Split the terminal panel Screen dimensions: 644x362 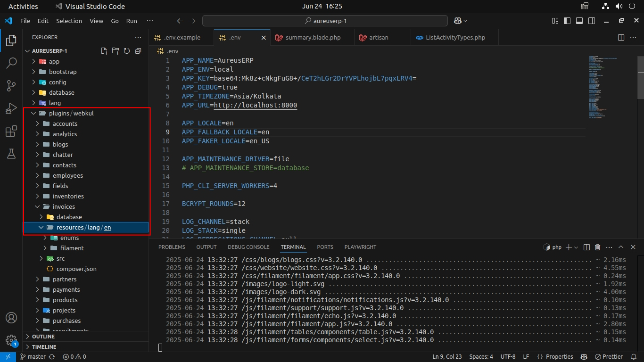click(586, 247)
